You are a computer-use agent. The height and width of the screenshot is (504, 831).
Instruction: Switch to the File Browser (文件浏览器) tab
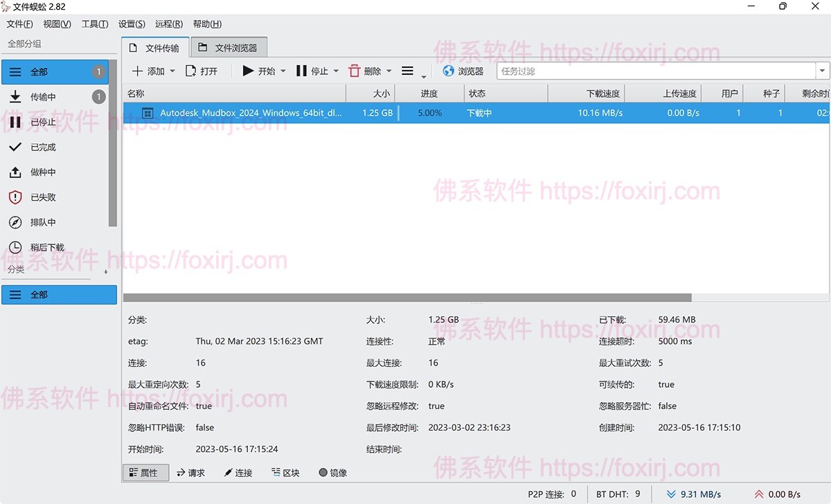click(229, 48)
